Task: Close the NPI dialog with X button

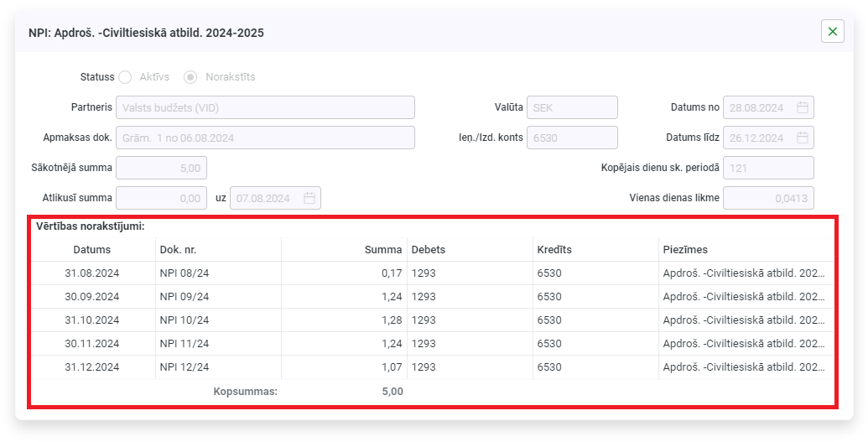Action: coord(832,32)
